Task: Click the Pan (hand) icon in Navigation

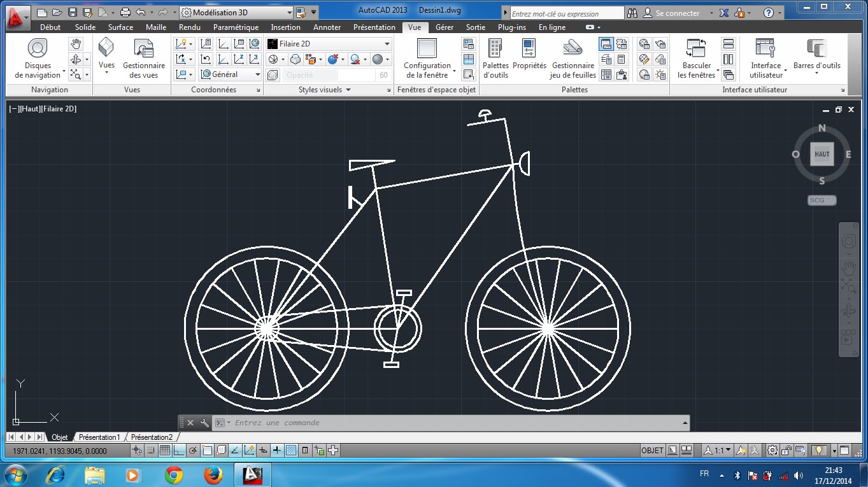Action: point(76,43)
